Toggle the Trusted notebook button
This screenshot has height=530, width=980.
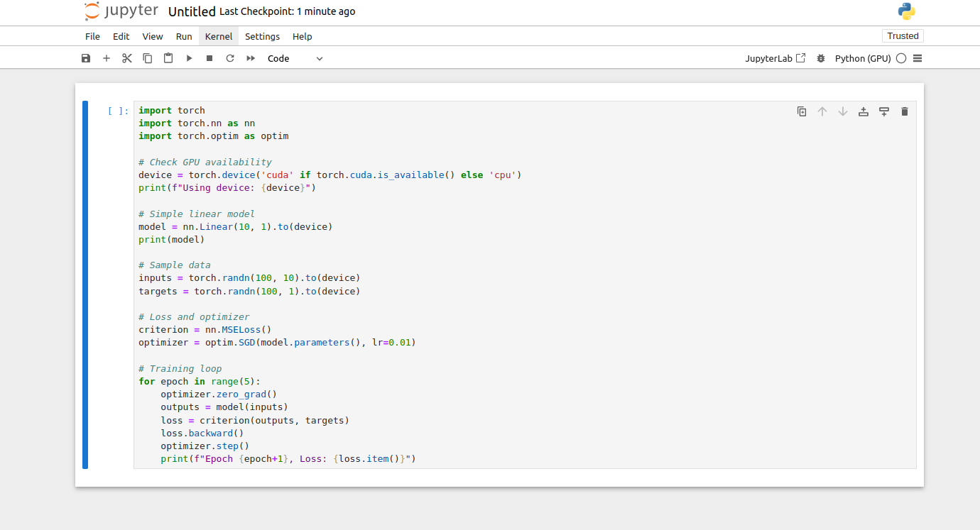[x=903, y=36]
